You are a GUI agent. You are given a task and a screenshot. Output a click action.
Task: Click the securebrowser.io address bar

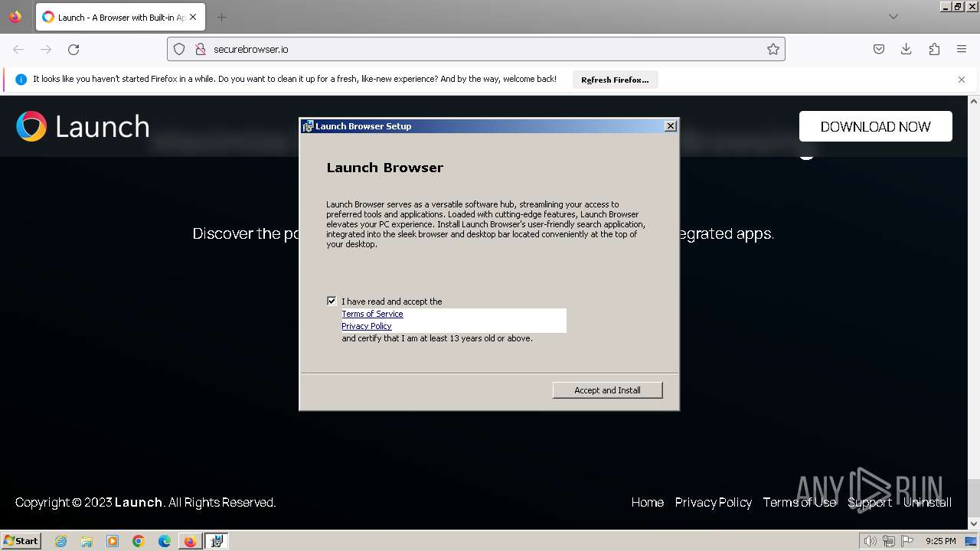476,49
